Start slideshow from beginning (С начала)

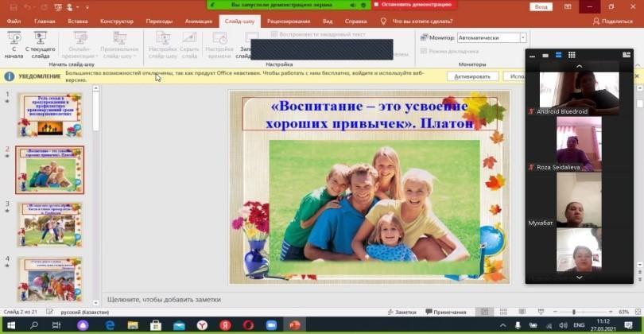coord(14,43)
